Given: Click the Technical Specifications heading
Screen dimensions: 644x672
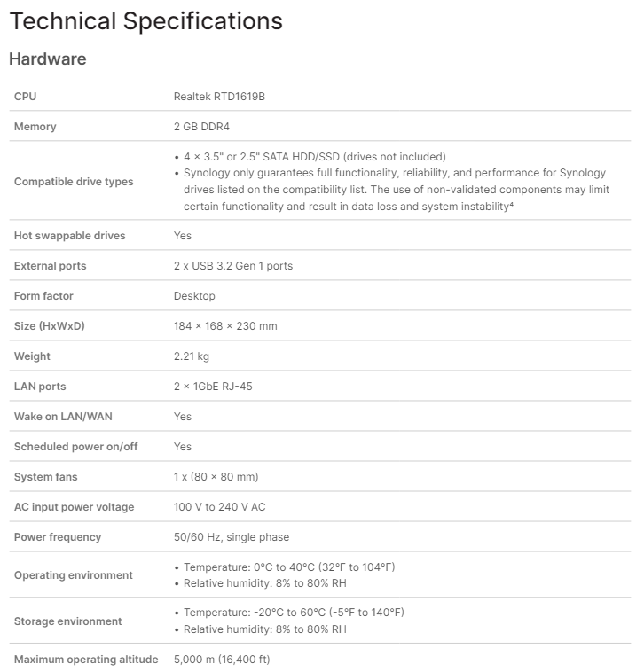Looking at the screenshot, I should (x=145, y=20).
